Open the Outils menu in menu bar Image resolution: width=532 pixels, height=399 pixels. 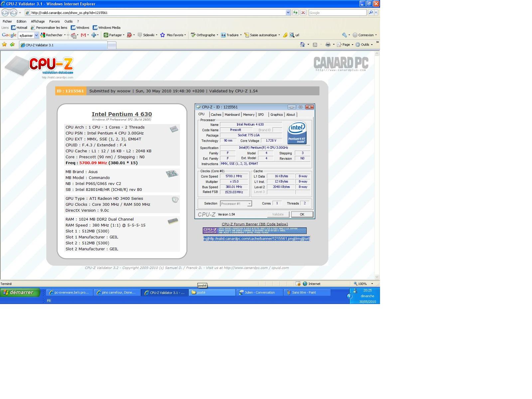pos(68,21)
